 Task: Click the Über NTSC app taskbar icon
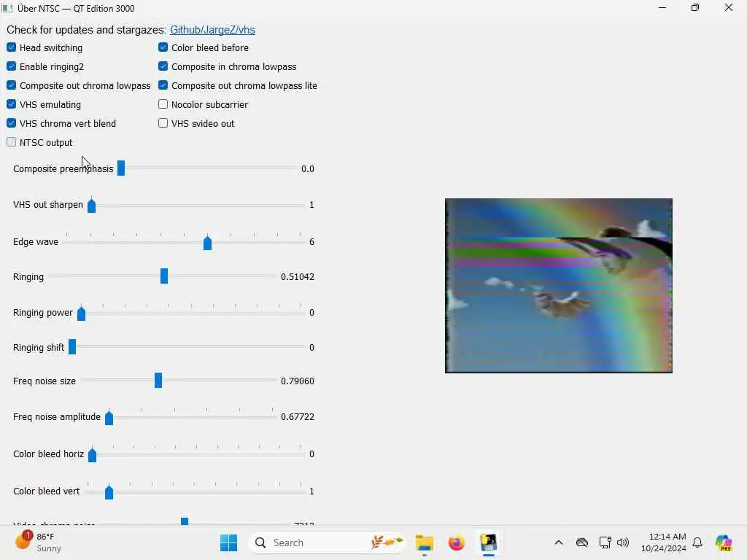(x=488, y=542)
